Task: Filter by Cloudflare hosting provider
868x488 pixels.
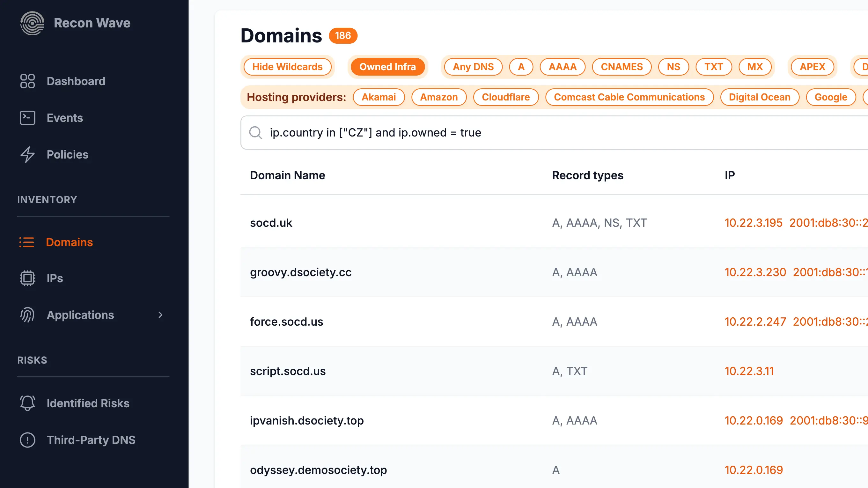Action: point(505,97)
